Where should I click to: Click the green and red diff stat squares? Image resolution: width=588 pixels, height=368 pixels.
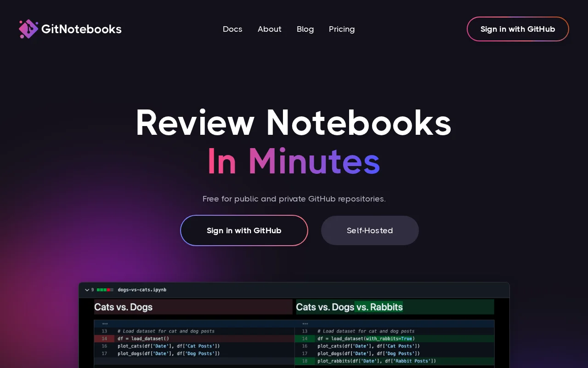(105, 290)
